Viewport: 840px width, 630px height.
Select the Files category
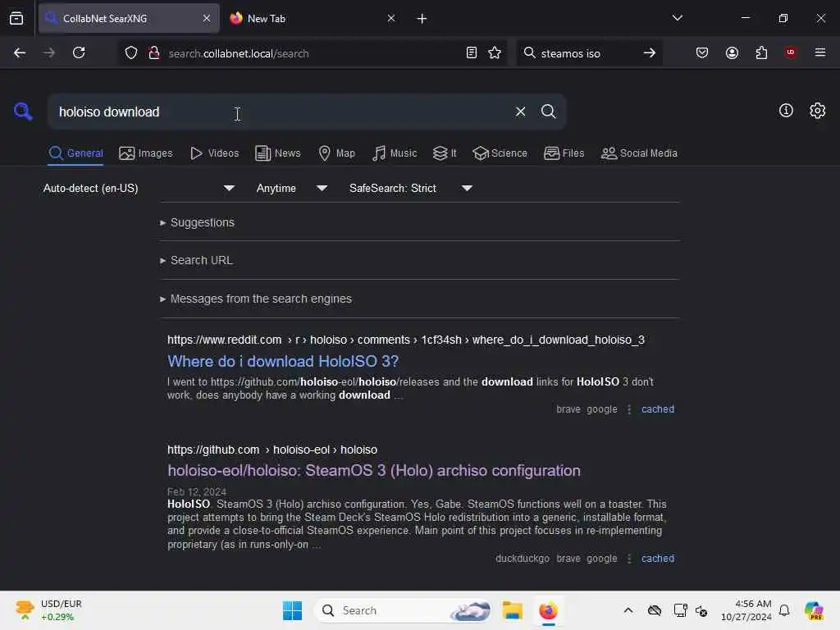[564, 153]
